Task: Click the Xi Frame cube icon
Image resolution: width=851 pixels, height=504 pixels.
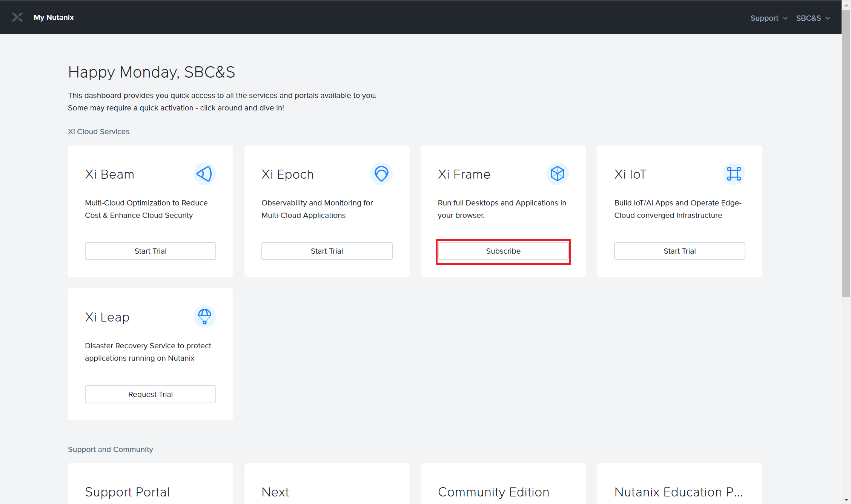Action: tap(557, 174)
